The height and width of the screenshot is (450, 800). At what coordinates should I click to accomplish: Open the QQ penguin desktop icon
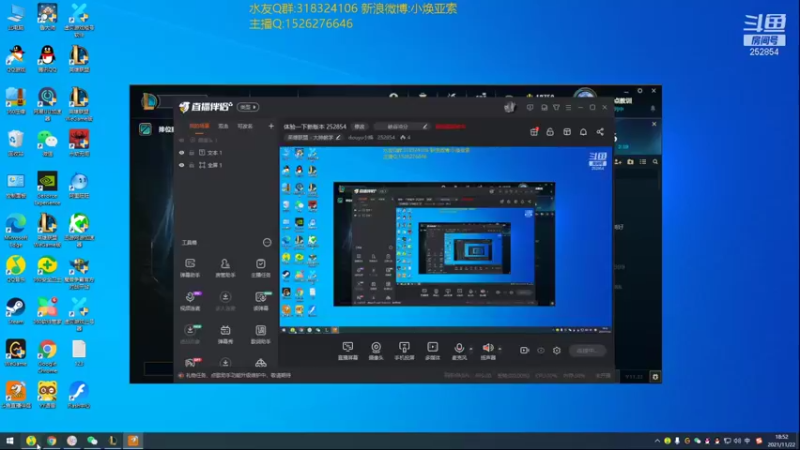(x=47, y=58)
